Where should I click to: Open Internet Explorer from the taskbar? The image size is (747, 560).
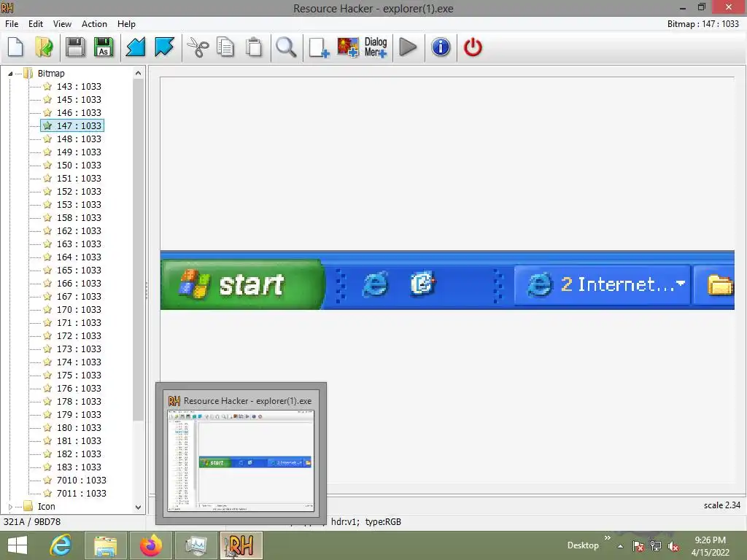pyautogui.click(x=61, y=545)
